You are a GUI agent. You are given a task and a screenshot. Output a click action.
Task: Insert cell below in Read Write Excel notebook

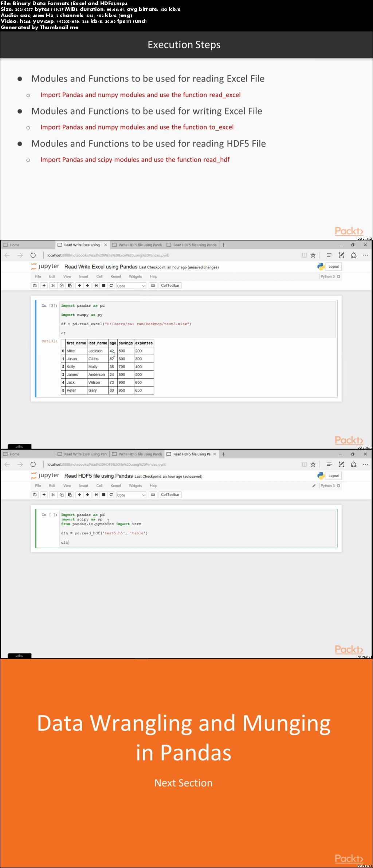click(44, 286)
